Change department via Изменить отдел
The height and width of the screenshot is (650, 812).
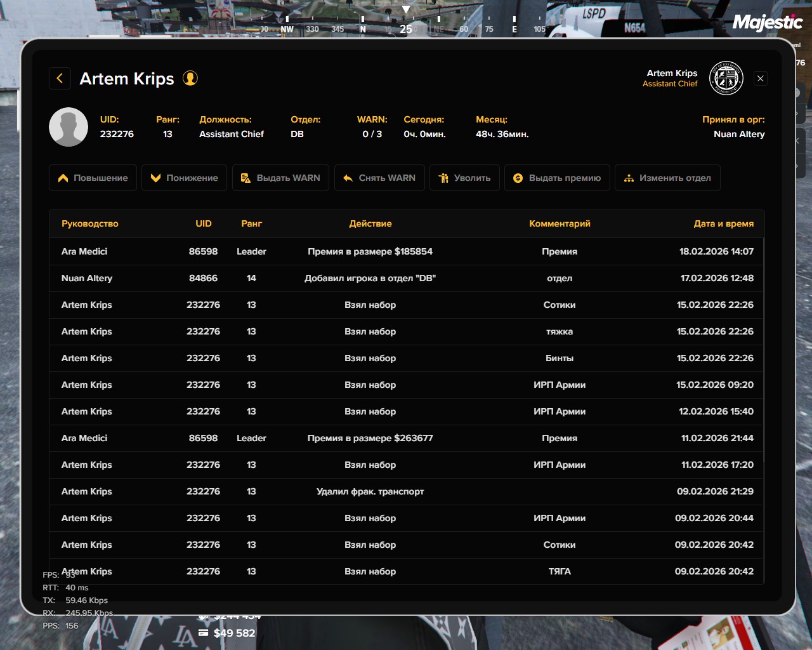(x=667, y=178)
